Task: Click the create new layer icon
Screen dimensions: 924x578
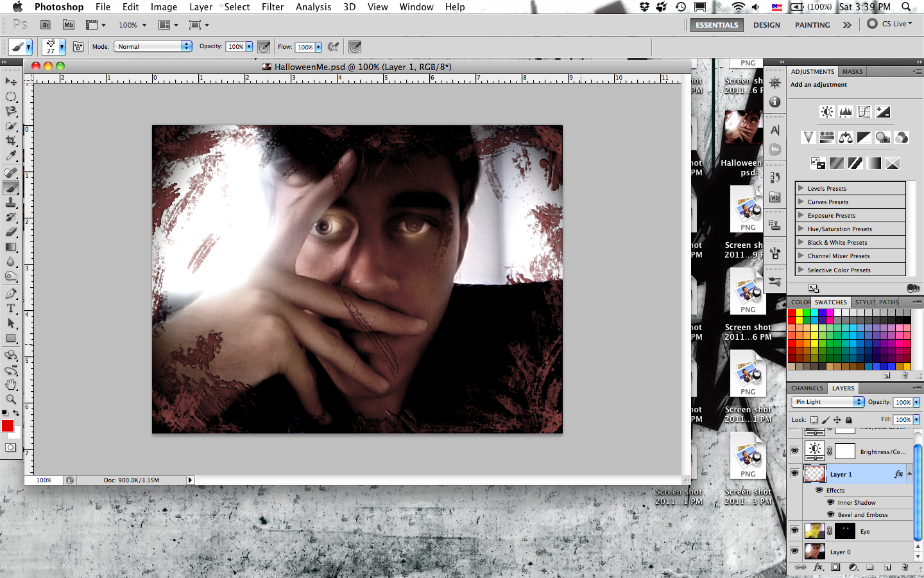Action: (x=887, y=567)
